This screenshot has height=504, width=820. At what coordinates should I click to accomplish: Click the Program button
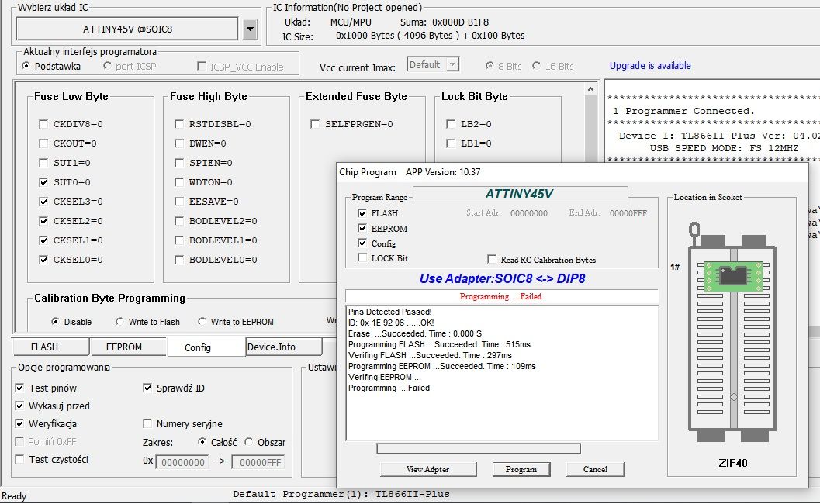(521, 469)
